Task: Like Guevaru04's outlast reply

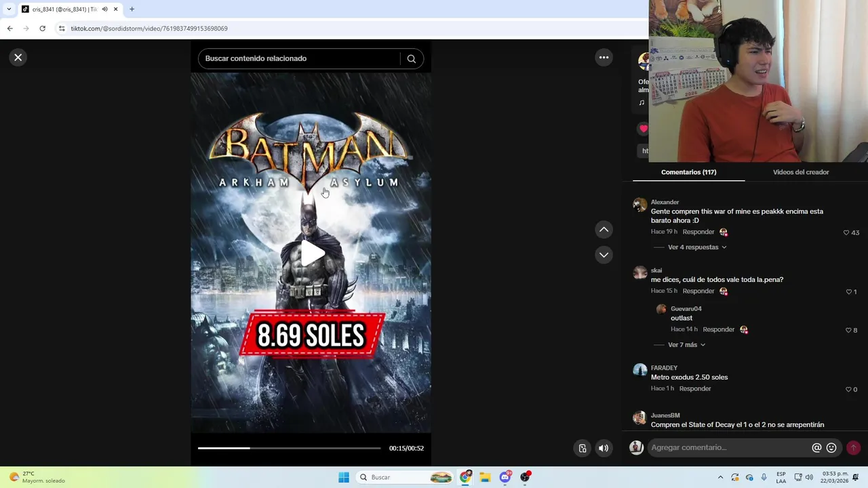Action: pos(848,330)
